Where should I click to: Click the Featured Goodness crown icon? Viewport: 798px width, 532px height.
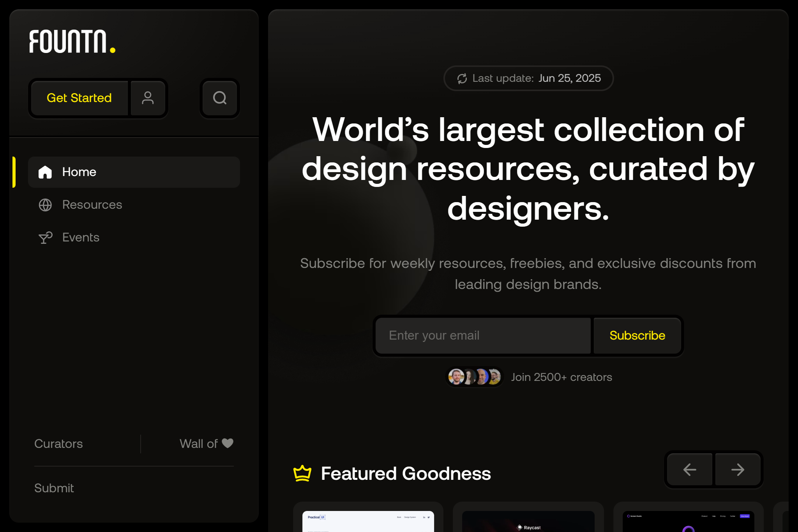tap(302, 474)
